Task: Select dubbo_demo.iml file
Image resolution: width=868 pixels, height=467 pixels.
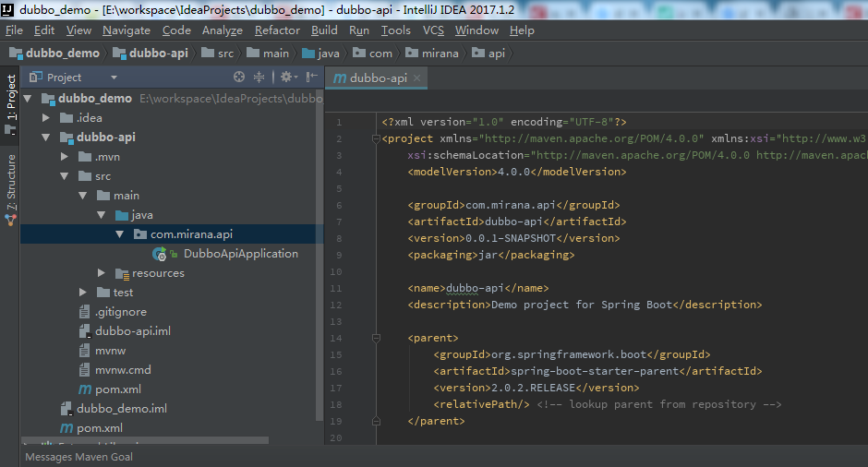Action: (x=122, y=408)
